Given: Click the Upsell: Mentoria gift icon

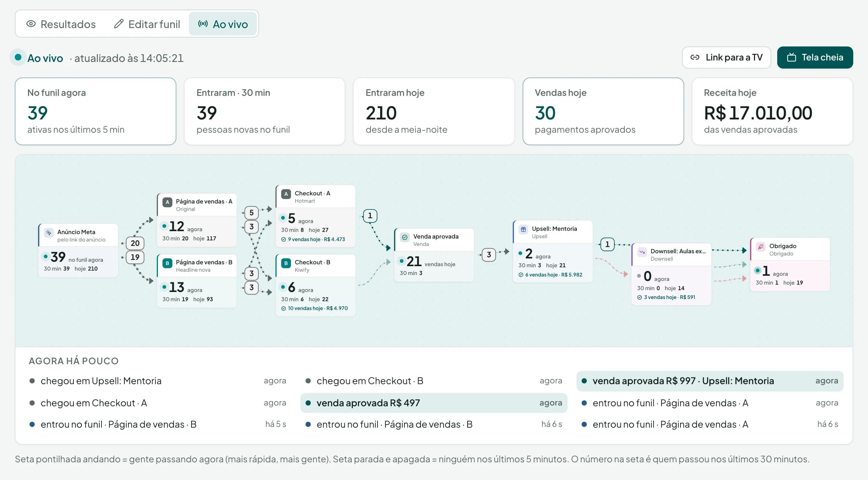Looking at the screenshot, I should pyautogui.click(x=523, y=229).
